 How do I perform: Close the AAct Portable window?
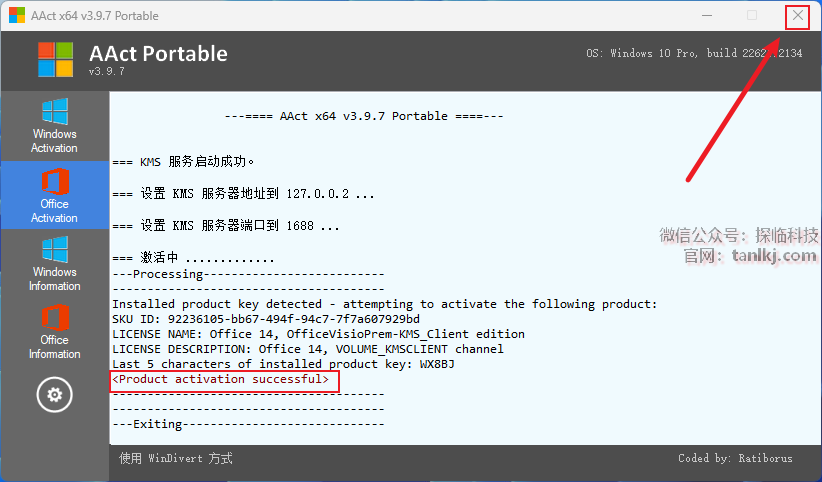tap(797, 16)
